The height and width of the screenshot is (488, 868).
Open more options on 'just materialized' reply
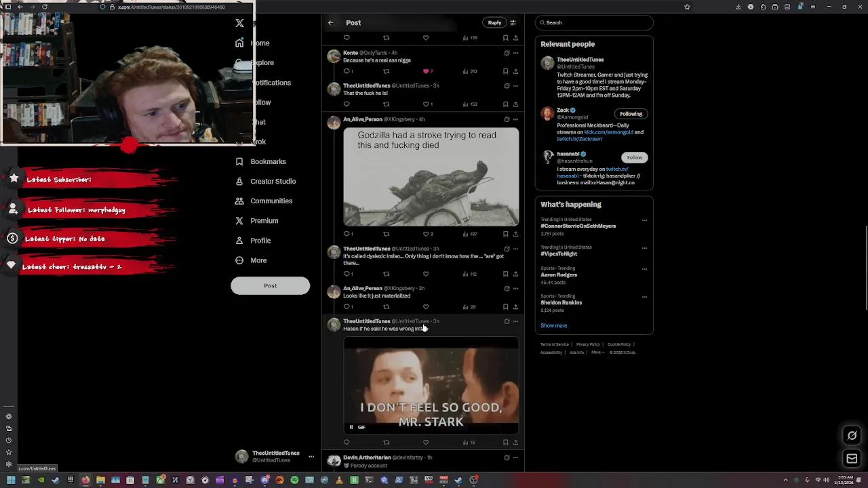pos(515,289)
